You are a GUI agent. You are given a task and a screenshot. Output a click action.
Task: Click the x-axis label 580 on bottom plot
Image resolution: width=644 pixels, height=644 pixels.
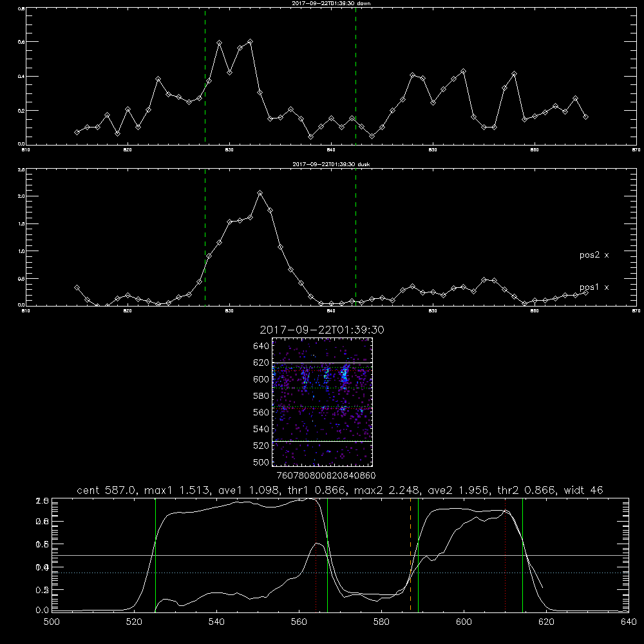point(381,622)
